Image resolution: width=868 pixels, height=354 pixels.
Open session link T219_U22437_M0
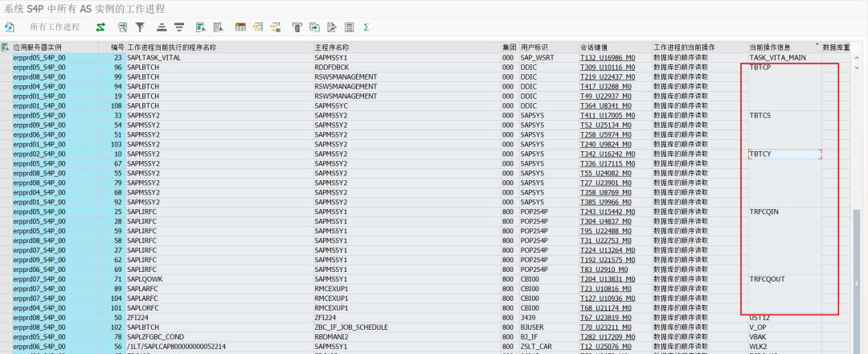pyautogui.click(x=608, y=77)
